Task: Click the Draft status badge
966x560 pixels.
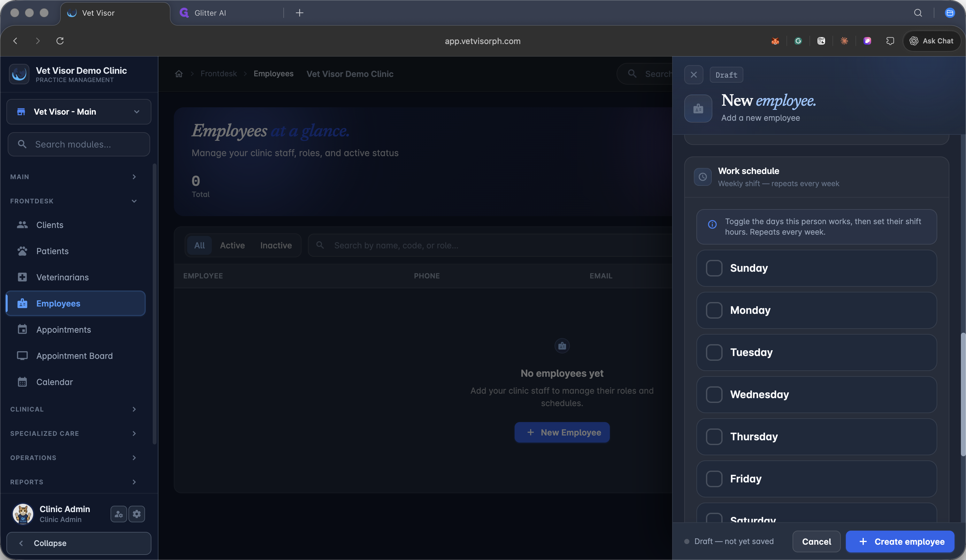Action: tap(726, 75)
